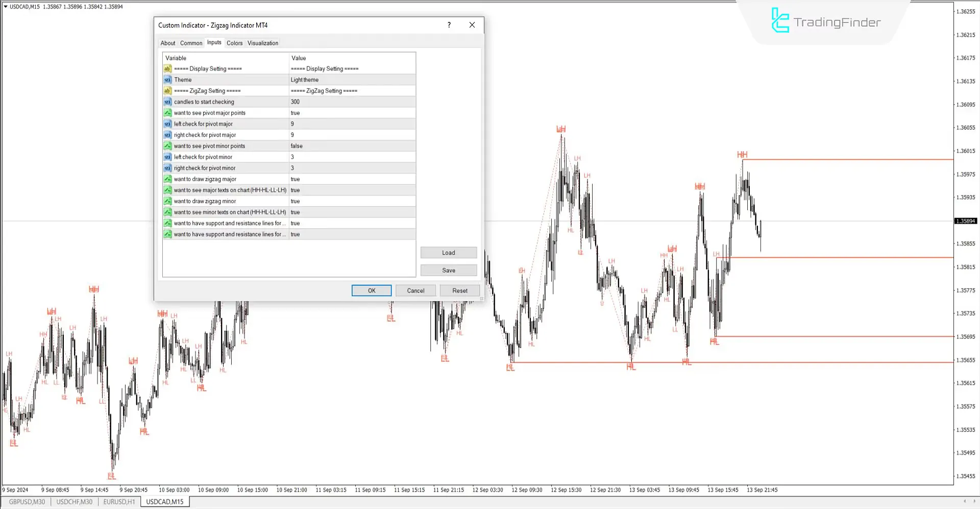Click chart icon next to "want to draw zigzag major"
980x509 pixels.
click(x=167, y=179)
